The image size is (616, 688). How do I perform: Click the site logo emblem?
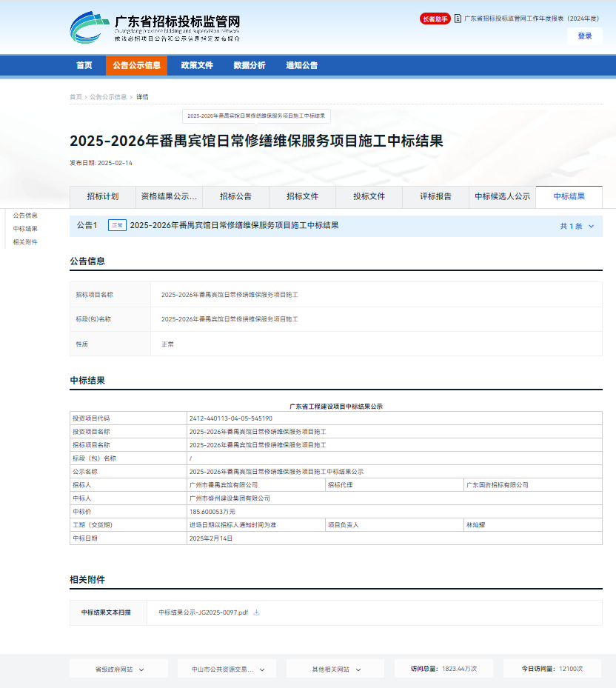coord(90,28)
